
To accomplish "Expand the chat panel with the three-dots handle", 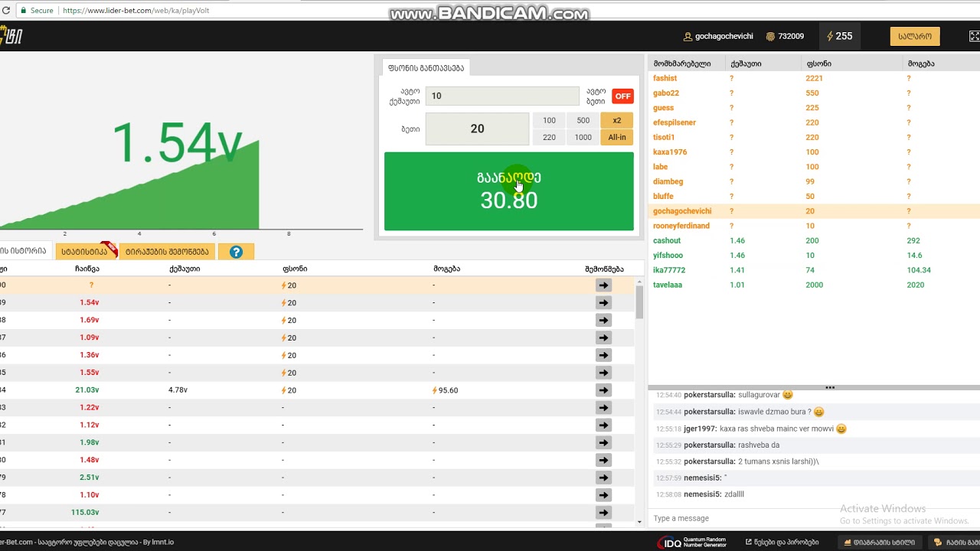I will [x=829, y=387].
